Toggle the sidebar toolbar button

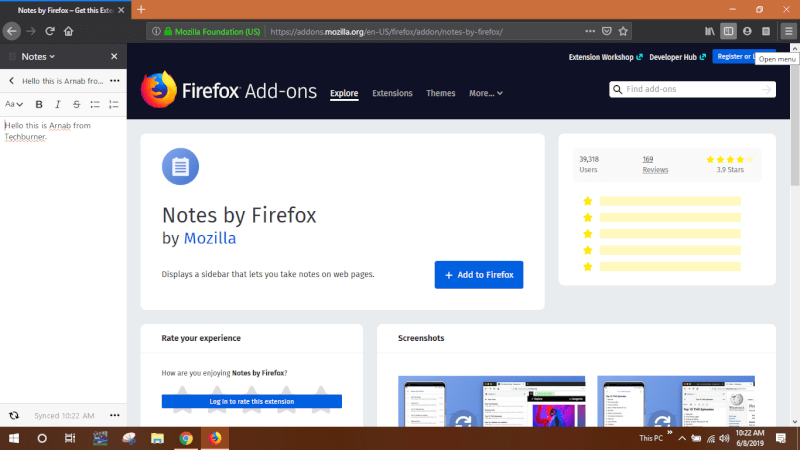click(x=729, y=31)
